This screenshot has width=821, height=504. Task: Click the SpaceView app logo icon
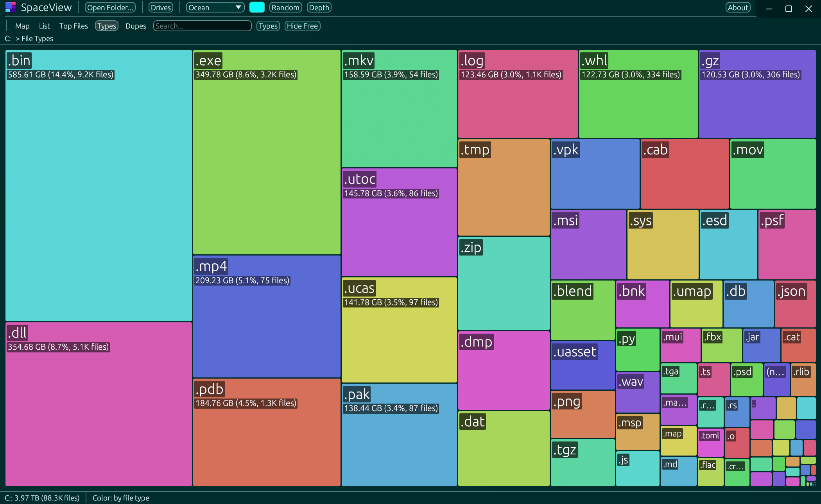point(11,7)
